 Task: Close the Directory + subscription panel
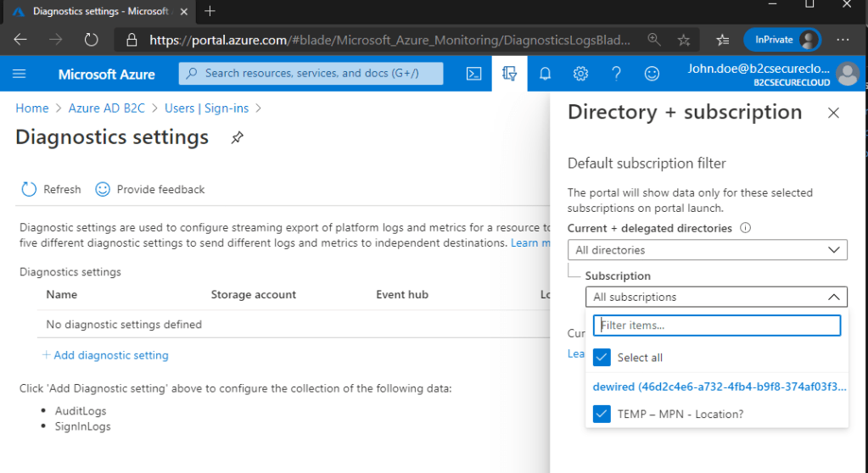(833, 113)
